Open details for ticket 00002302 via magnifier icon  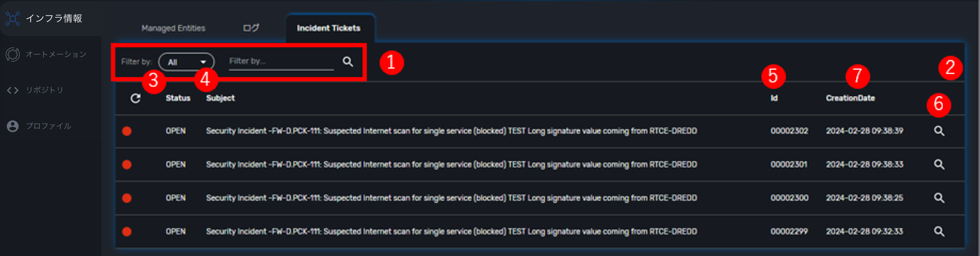pyautogui.click(x=939, y=131)
